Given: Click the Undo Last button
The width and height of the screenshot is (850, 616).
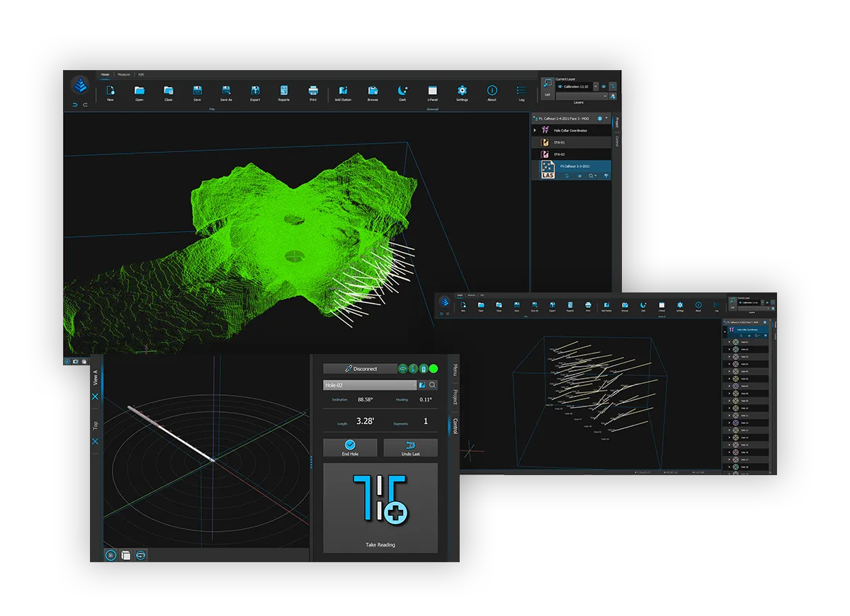Looking at the screenshot, I should [410, 447].
